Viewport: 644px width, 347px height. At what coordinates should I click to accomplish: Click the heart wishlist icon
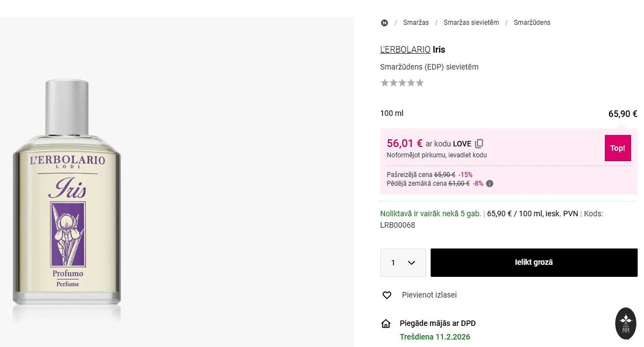click(x=387, y=295)
